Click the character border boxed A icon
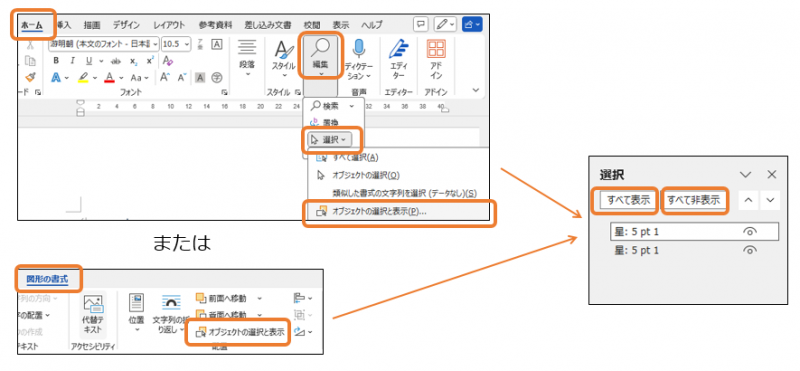Screen dimensions: 800x371 pos(217,44)
